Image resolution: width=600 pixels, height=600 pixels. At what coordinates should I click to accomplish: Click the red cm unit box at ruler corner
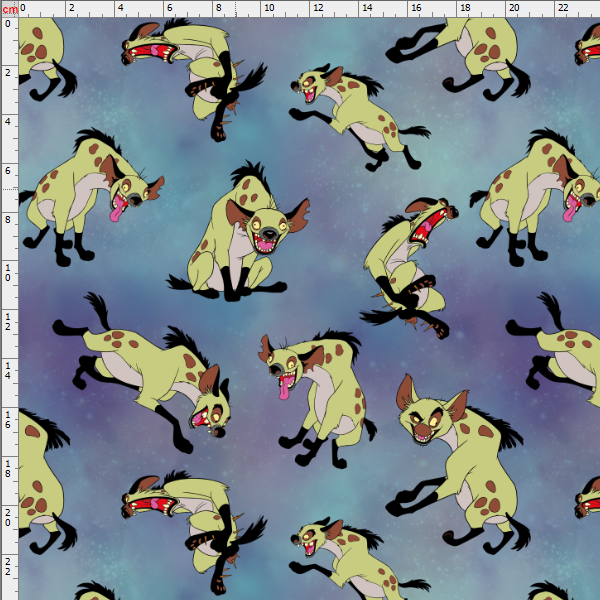pyautogui.click(x=8, y=8)
